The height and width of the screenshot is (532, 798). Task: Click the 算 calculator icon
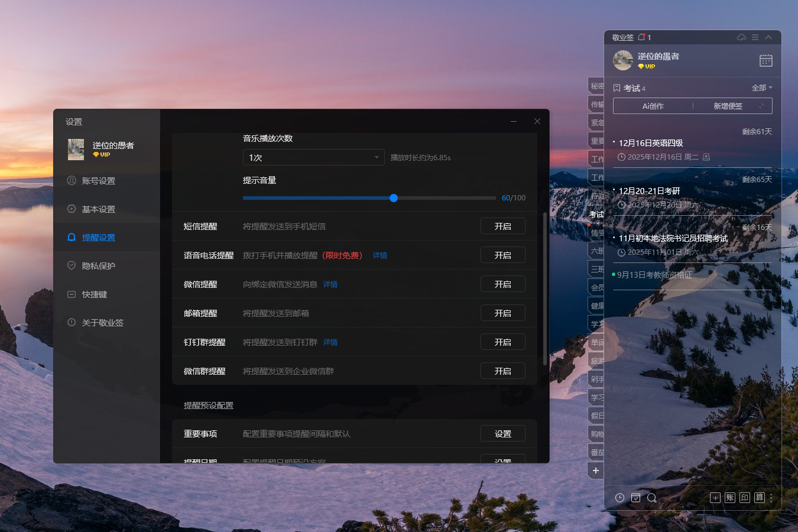pyautogui.click(x=760, y=498)
